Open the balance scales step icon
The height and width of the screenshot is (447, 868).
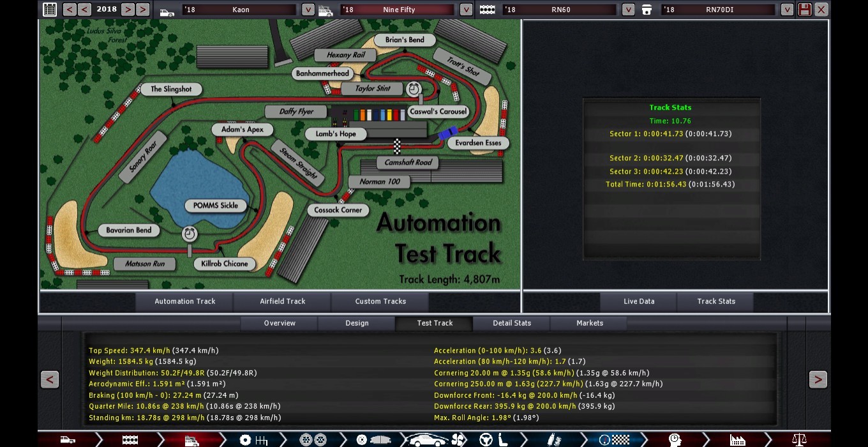[798, 440]
